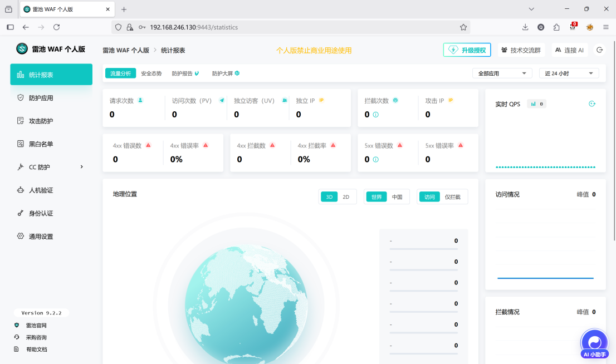Open 攻击防护 in the sidebar
616x364 pixels.
51,121
